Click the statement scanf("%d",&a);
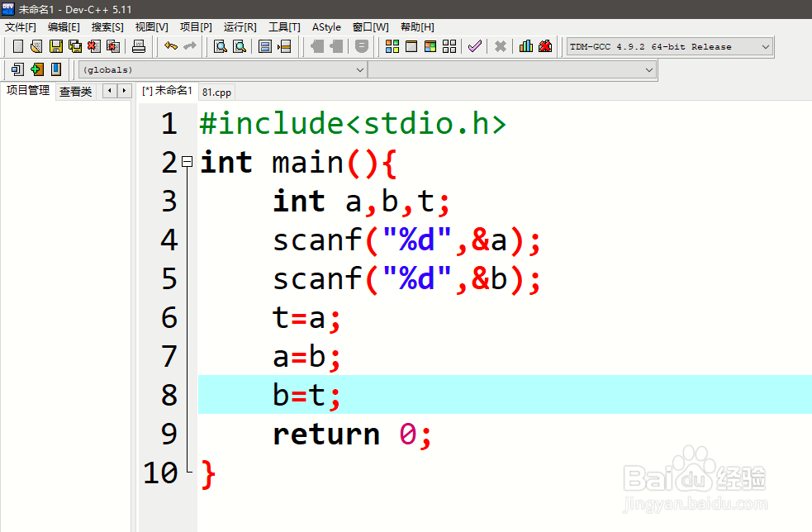Image resolution: width=812 pixels, height=532 pixels. (407, 240)
